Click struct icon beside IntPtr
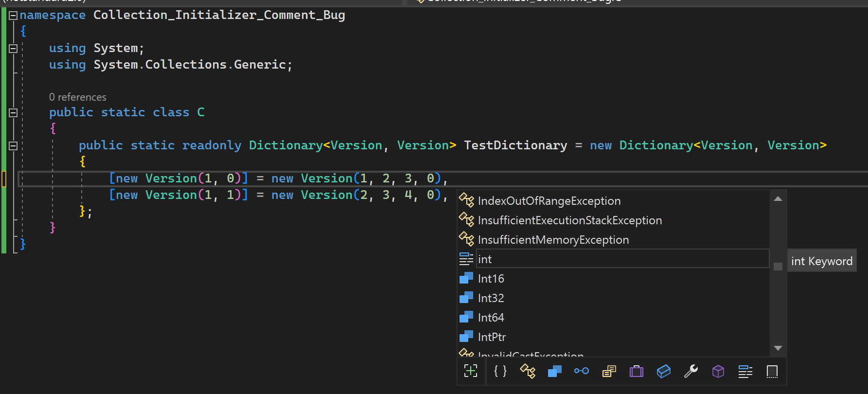Image resolution: width=868 pixels, height=394 pixels. pos(466,337)
